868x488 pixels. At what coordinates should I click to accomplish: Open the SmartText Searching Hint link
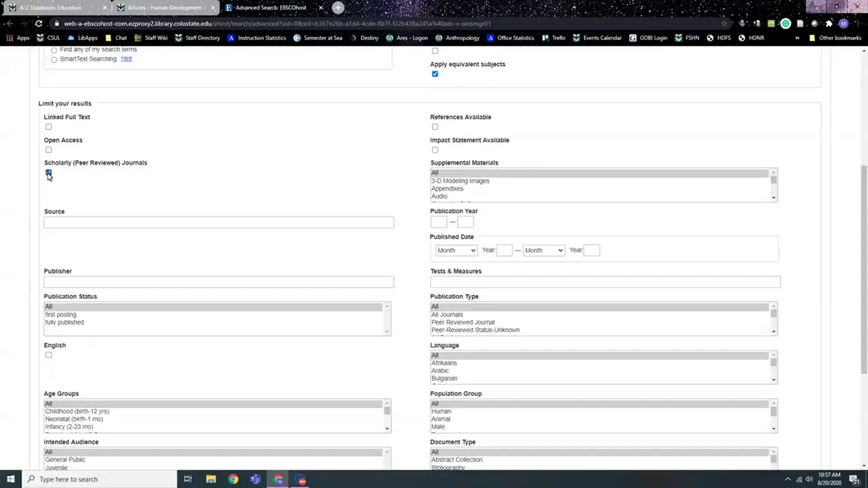pos(126,59)
